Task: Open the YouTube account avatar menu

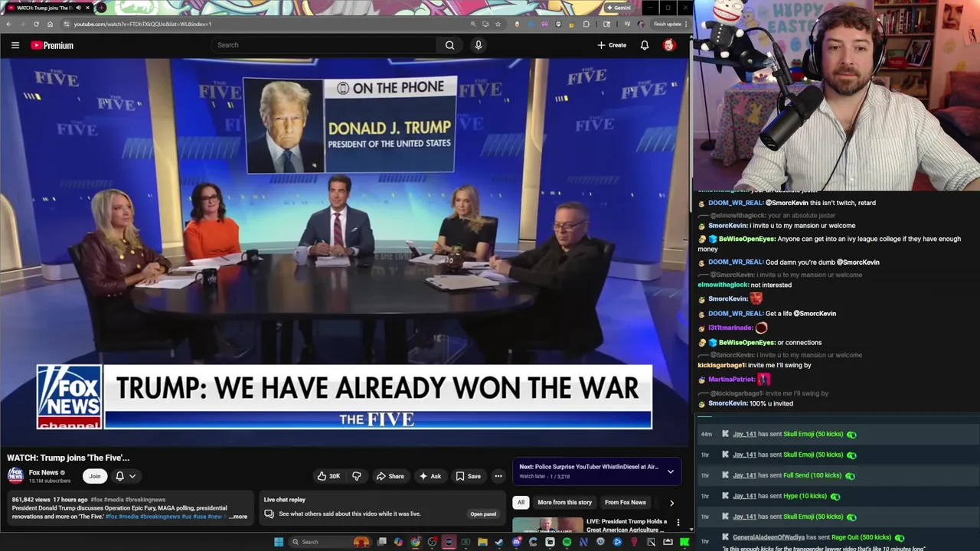Action: point(668,45)
